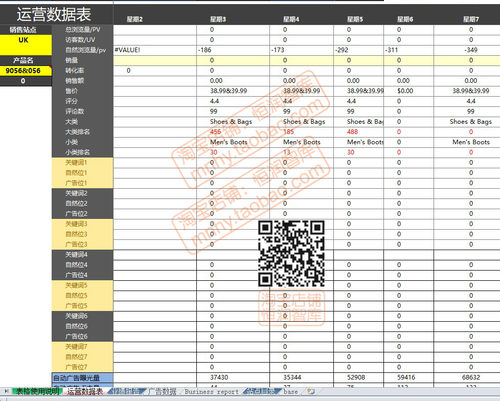The width and height of the screenshot is (500, 401).
Task: Click the 销量 row label
Action: coord(83,60)
